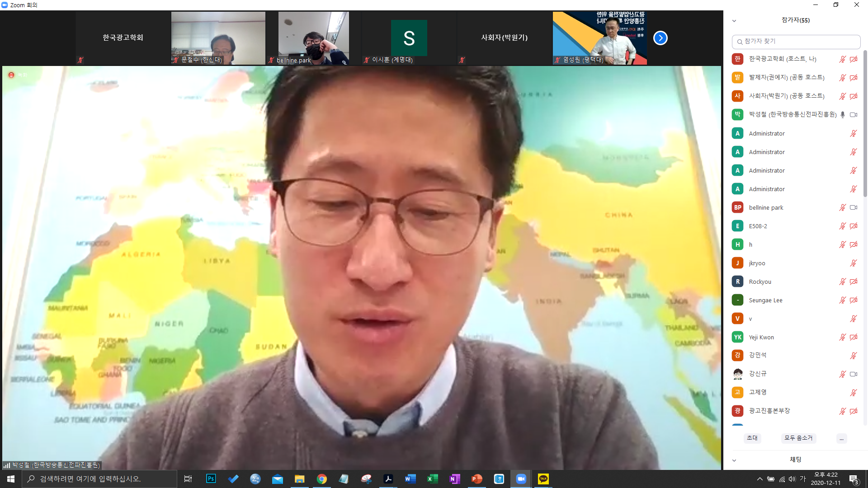Click the network tray icon

pos(782,479)
